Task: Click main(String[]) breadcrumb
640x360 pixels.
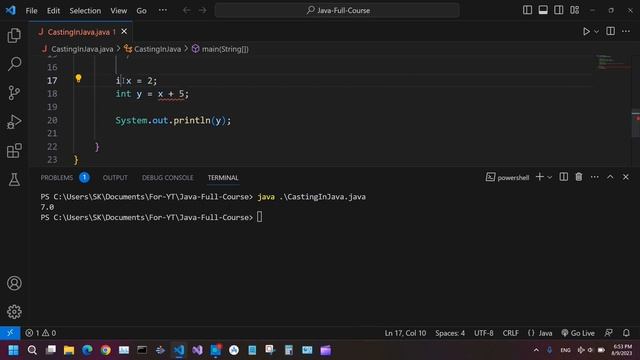Action: pyautogui.click(x=224, y=49)
